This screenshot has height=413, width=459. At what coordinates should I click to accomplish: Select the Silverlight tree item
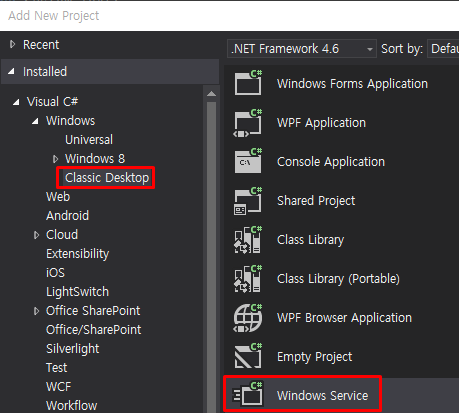[72, 348]
